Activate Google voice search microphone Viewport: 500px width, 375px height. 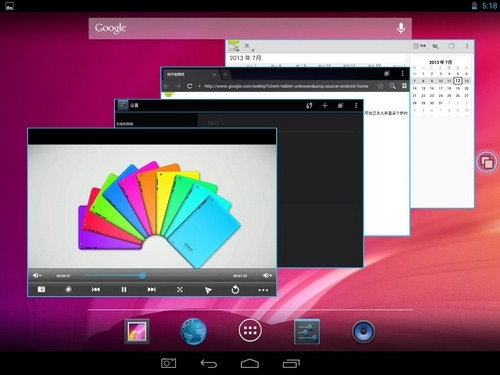tap(401, 28)
